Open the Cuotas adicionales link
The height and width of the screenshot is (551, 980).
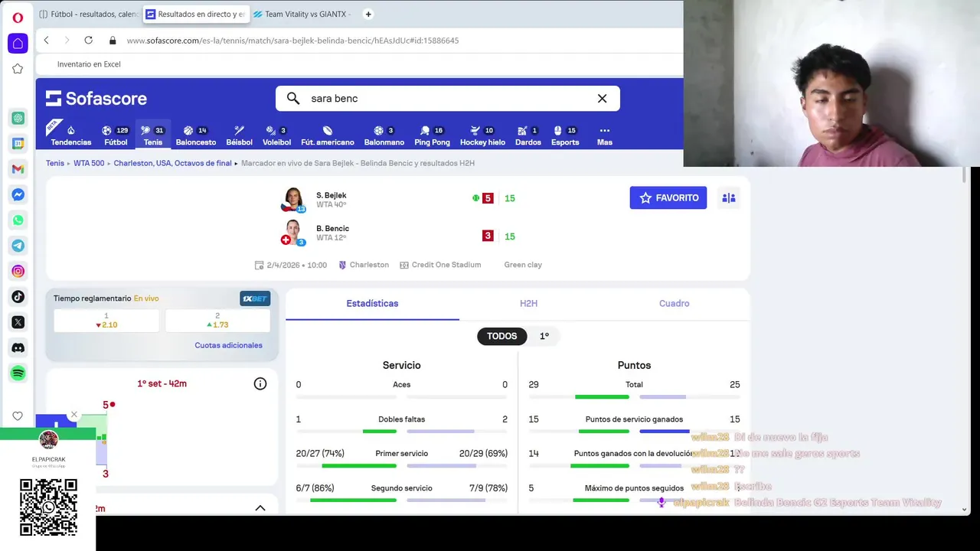pos(228,345)
